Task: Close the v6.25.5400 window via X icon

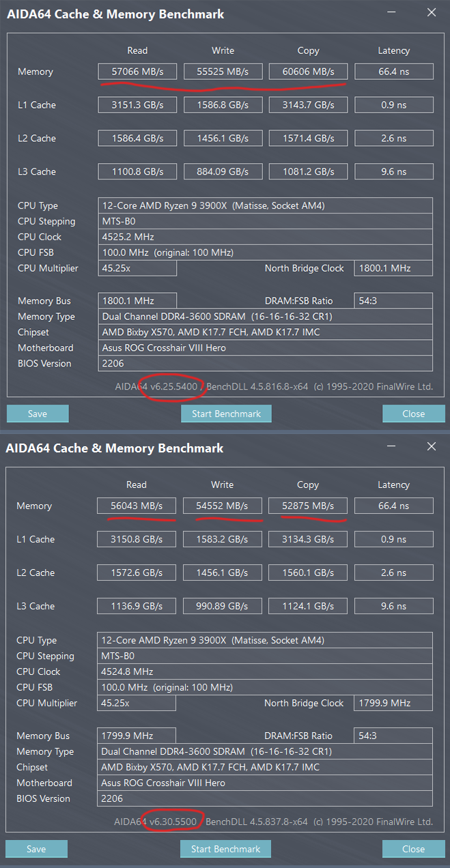Action: (431, 12)
